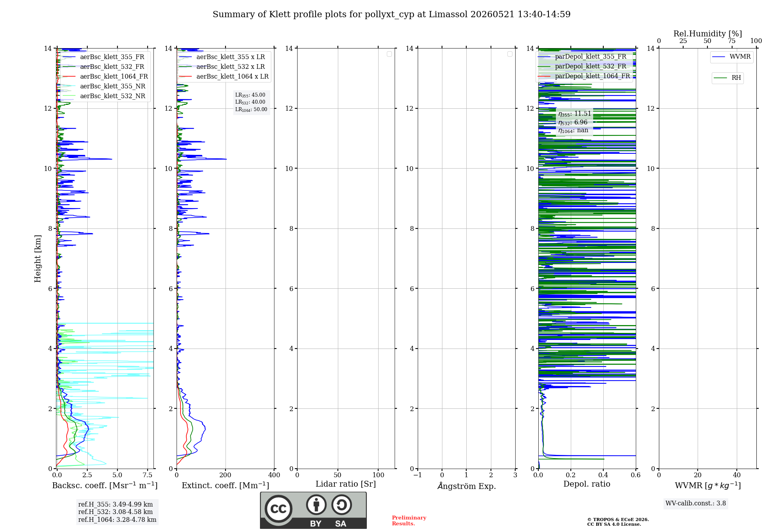The height and width of the screenshot is (532, 783).
Task: Select the parDepol_klett_1064_FR legend entry
Action: click(585, 76)
